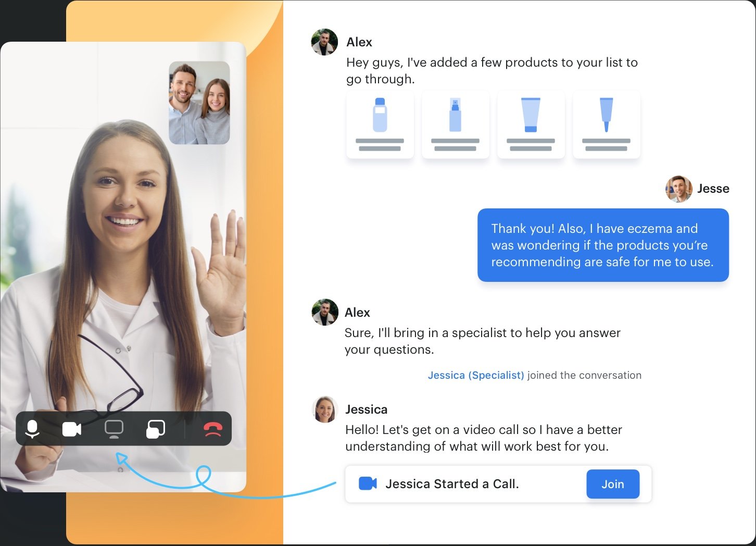Viewport: 756px width, 546px height.
Task: Start screen sharing with monitor icon
Action: tap(114, 429)
